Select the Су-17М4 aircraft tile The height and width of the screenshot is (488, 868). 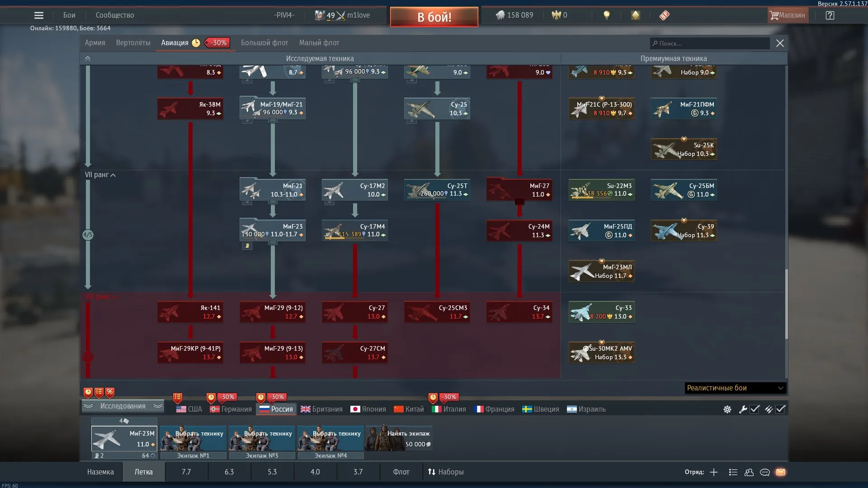[355, 230]
